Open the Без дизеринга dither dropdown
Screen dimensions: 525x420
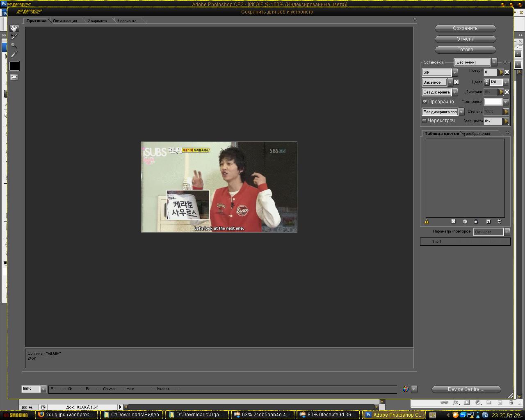pos(455,92)
